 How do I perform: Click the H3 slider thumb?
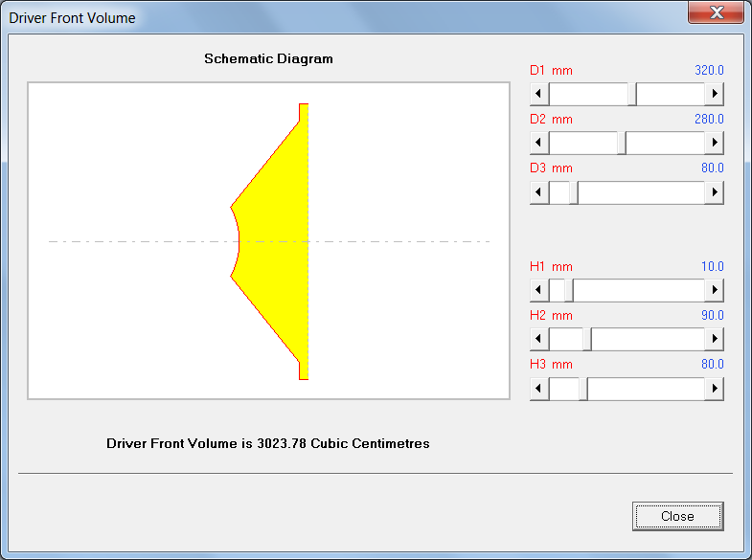pyautogui.click(x=583, y=389)
